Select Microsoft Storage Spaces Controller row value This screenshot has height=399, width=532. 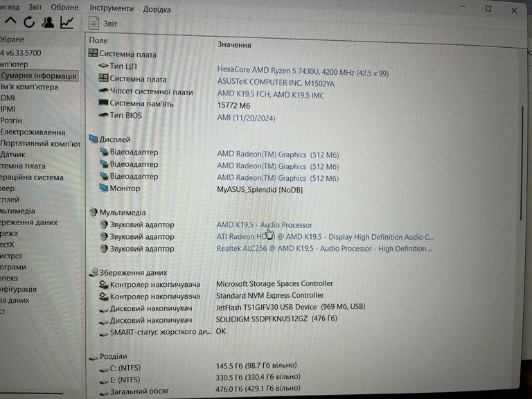click(274, 283)
